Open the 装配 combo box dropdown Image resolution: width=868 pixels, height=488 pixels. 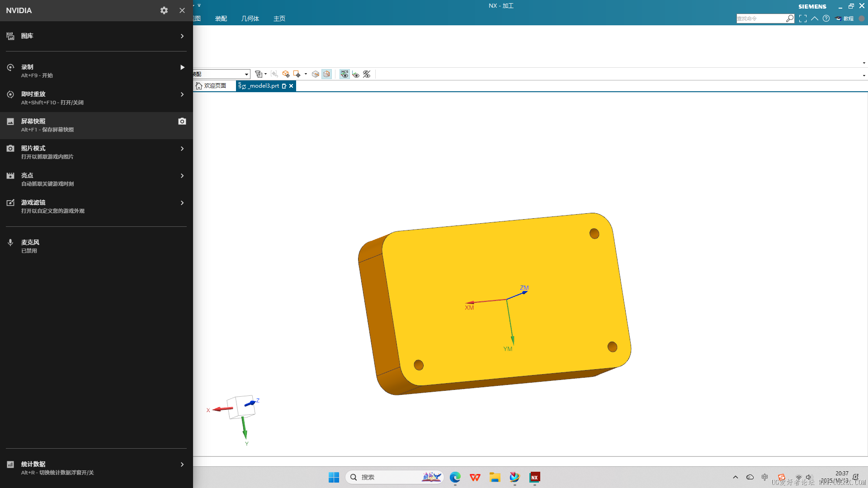pyautogui.click(x=246, y=74)
